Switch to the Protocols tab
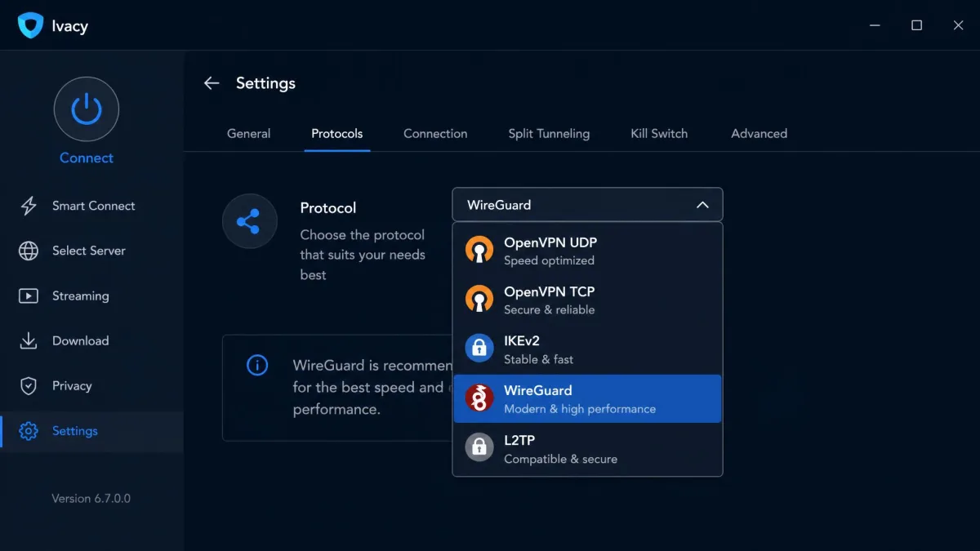 coord(337,133)
